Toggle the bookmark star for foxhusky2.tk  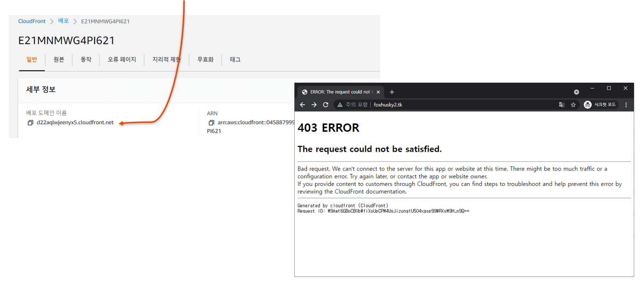coord(573,105)
